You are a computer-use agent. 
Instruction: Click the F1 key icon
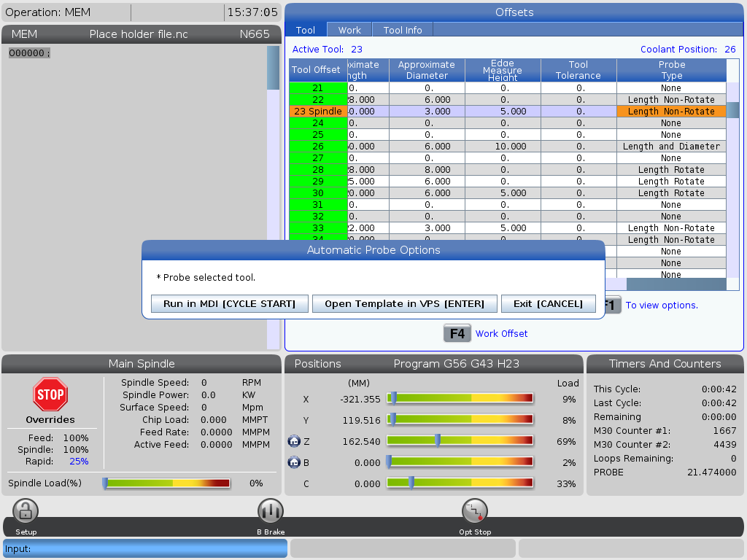click(x=612, y=305)
